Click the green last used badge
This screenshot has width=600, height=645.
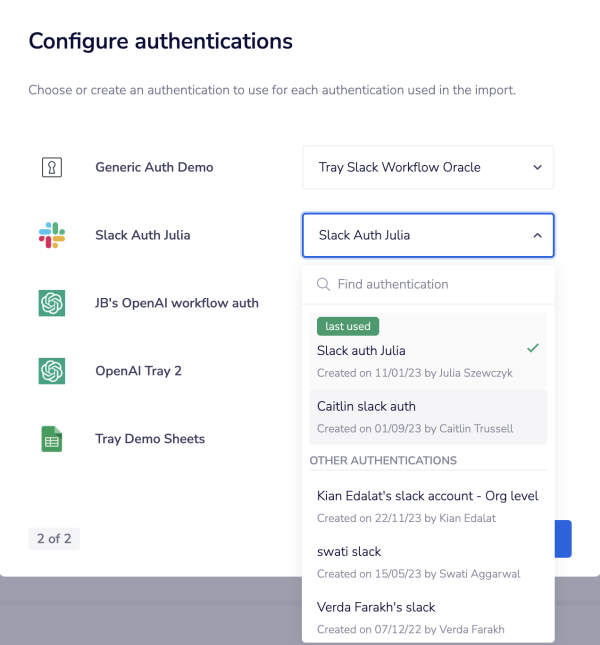348,326
